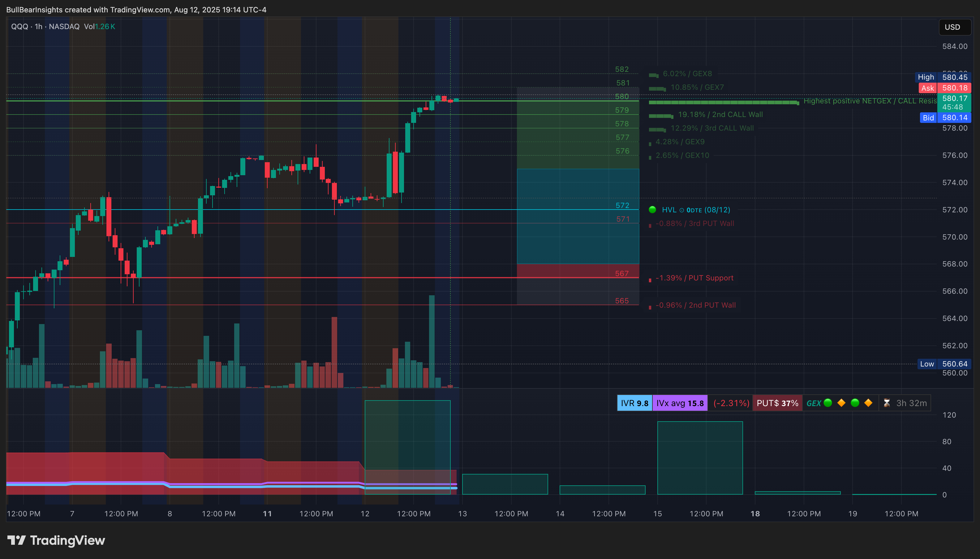Click the 6.02% / GEX8 label

tap(687, 74)
